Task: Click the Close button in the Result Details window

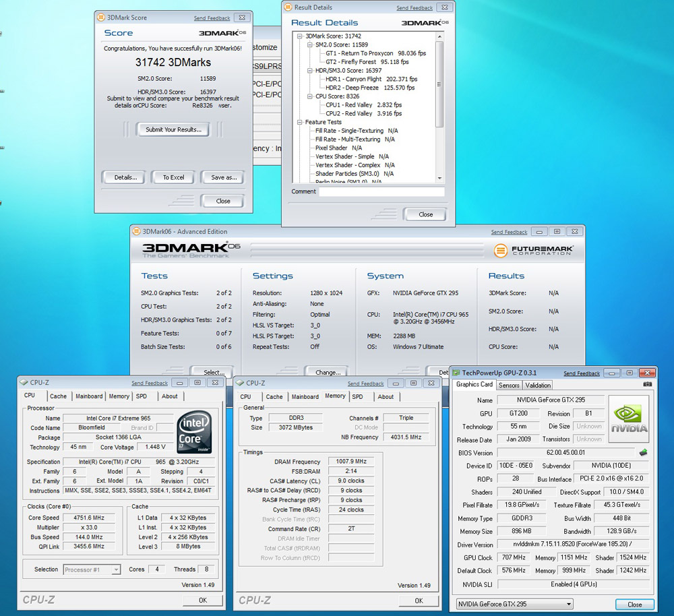Action: (425, 214)
